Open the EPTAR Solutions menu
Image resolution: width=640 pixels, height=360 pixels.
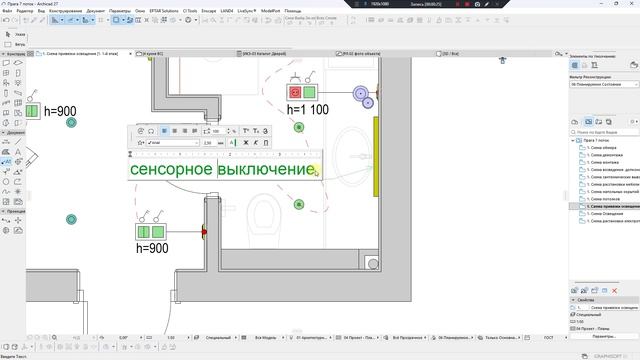(x=164, y=11)
